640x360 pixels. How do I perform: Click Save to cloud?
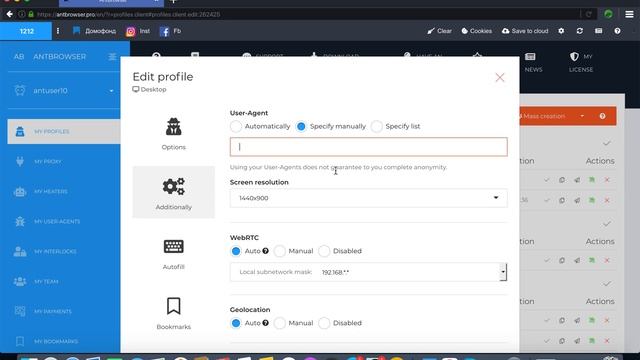(525, 31)
